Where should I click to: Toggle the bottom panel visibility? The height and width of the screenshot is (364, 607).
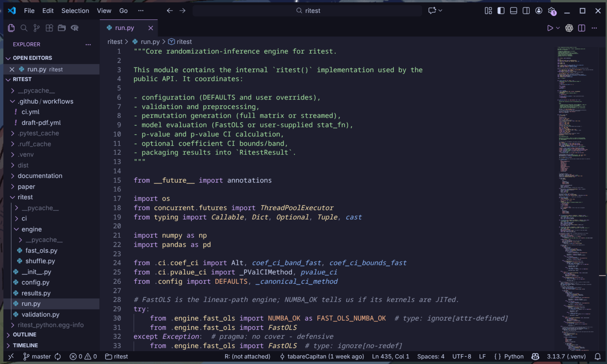coord(513,11)
